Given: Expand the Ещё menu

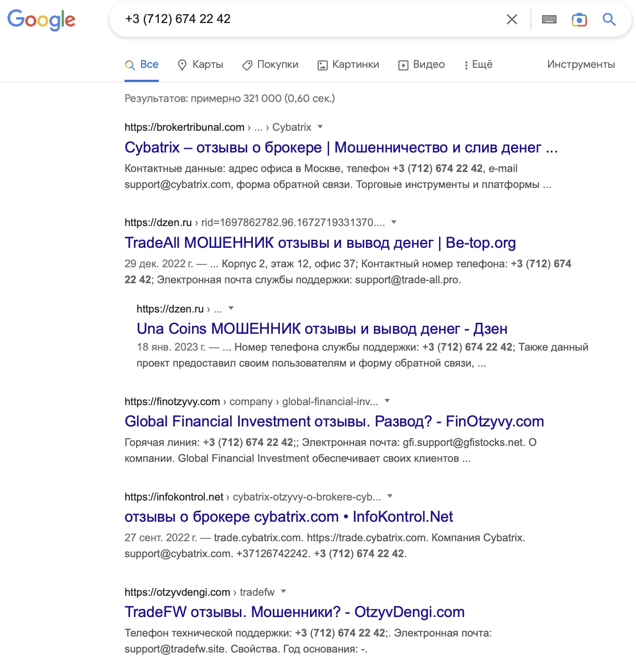Looking at the screenshot, I should (x=478, y=65).
